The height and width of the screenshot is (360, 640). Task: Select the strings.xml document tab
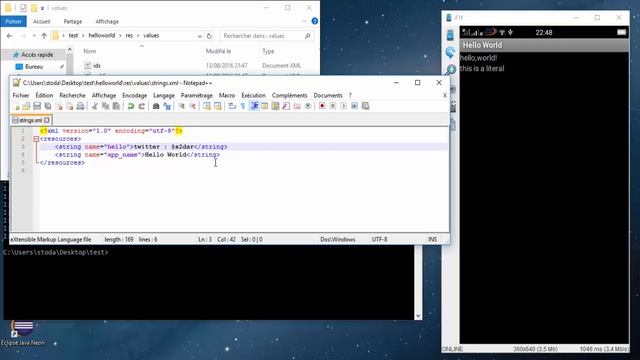click(x=31, y=120)
